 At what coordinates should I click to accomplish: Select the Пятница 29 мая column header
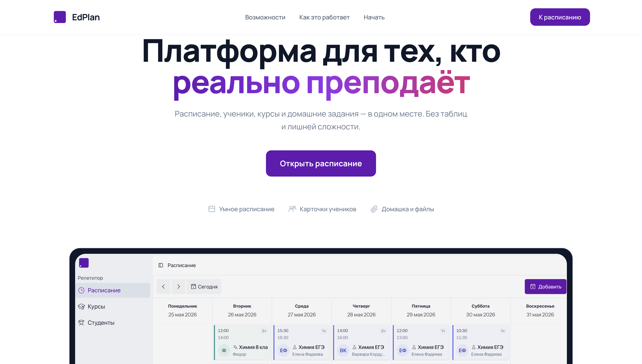(x=421, y=311)
